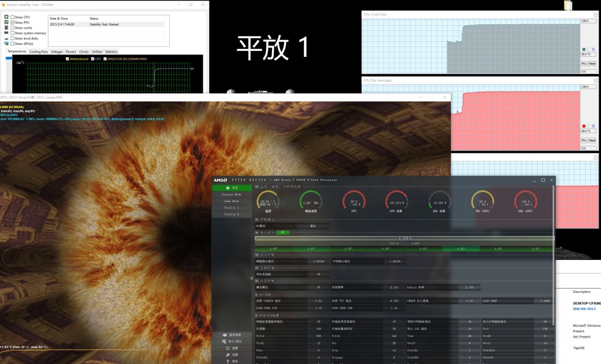Viewport: 601px width, 364px height.
Task: Click the RAM icon beside Stress system memory
Action: coord(6,33)
